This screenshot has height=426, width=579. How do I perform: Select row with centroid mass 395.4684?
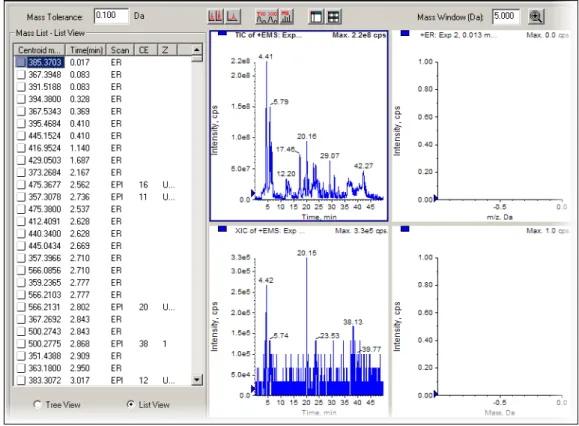103,123
